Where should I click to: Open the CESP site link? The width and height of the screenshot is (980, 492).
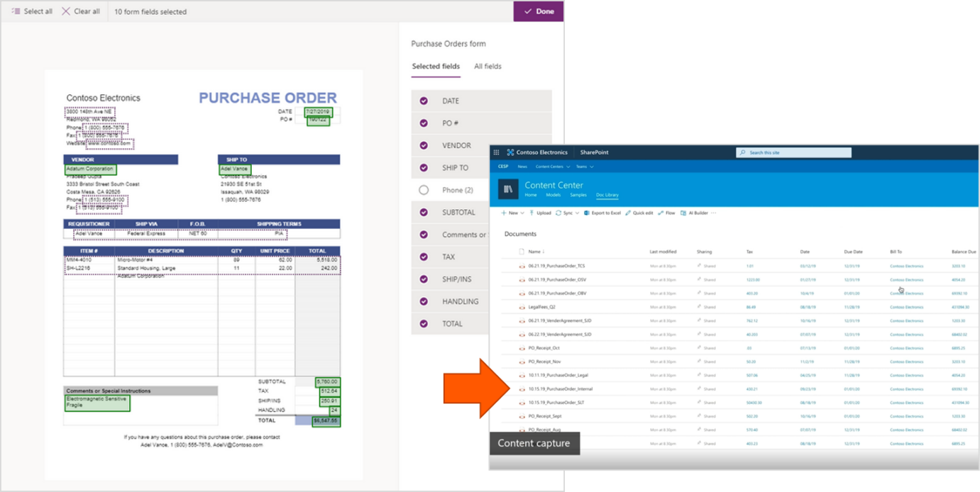pyautogui.click(x=502, y=167)
